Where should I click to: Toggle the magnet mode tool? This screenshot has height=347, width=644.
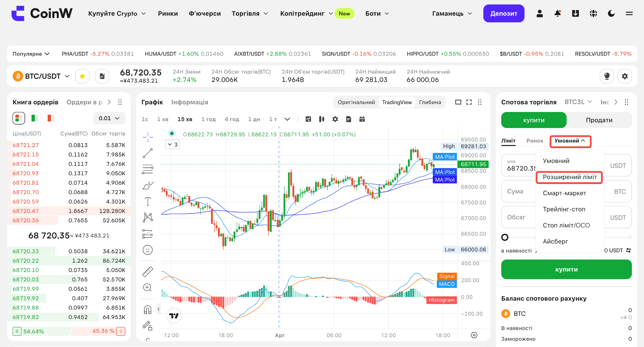click(x=147, y=310)
